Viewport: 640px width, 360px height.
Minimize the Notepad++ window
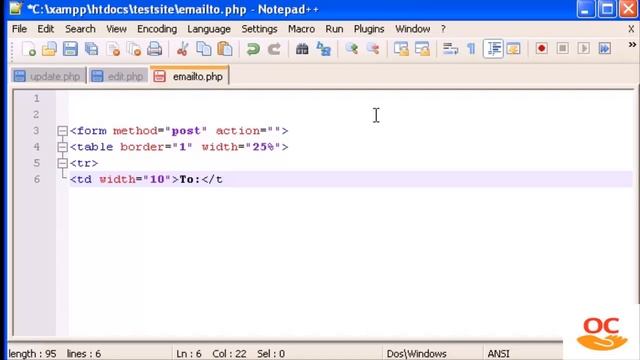click(585, 9)
